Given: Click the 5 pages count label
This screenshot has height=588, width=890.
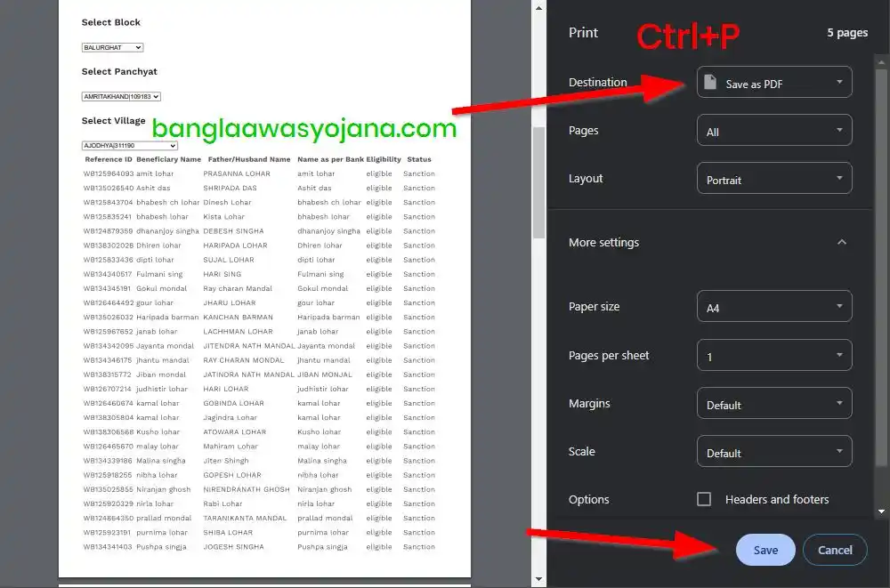Looking at the screenshot, I should [846, 32].
